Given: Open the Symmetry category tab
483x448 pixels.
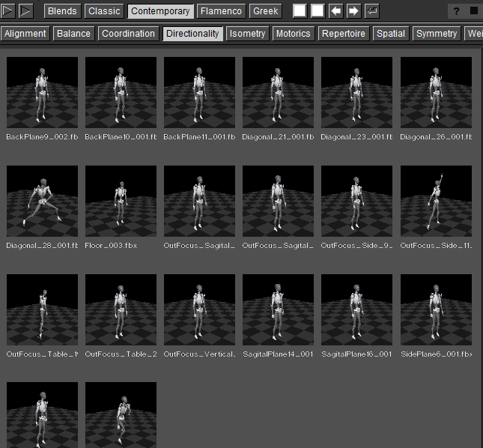Looking at the screenshot, I should pos(437,34).
